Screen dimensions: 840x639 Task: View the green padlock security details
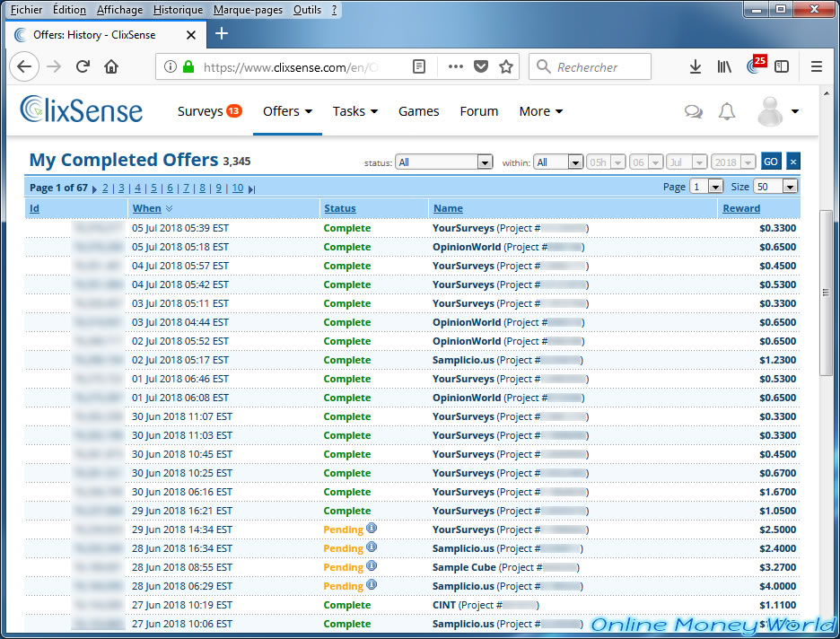pos(188,66)
